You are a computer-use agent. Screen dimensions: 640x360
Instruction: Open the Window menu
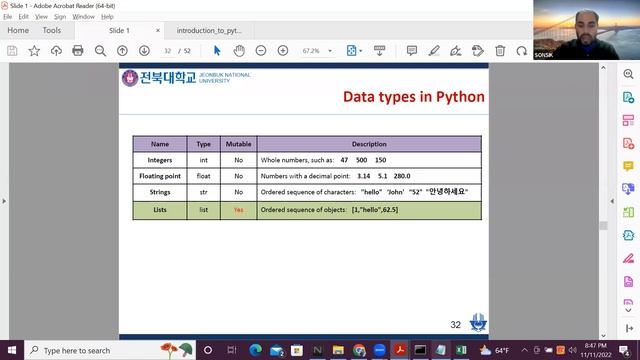click(83, 17)
